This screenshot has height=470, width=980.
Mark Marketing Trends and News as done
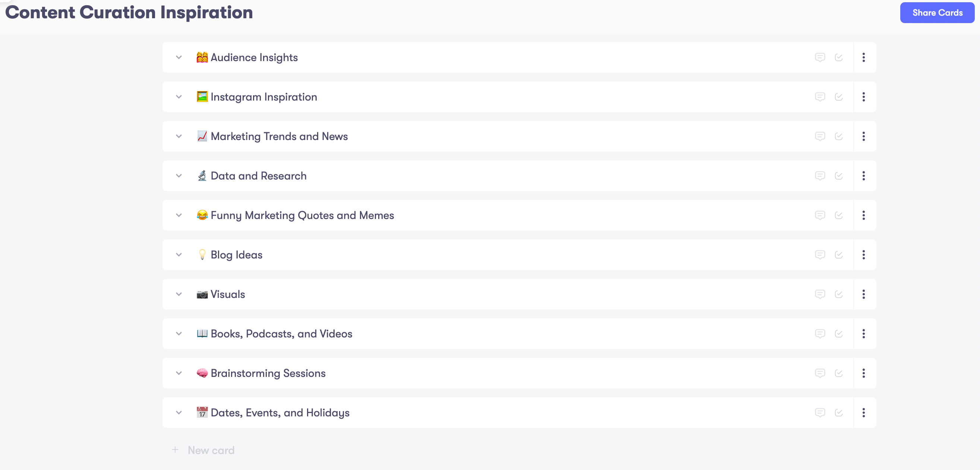click(838, 136)
